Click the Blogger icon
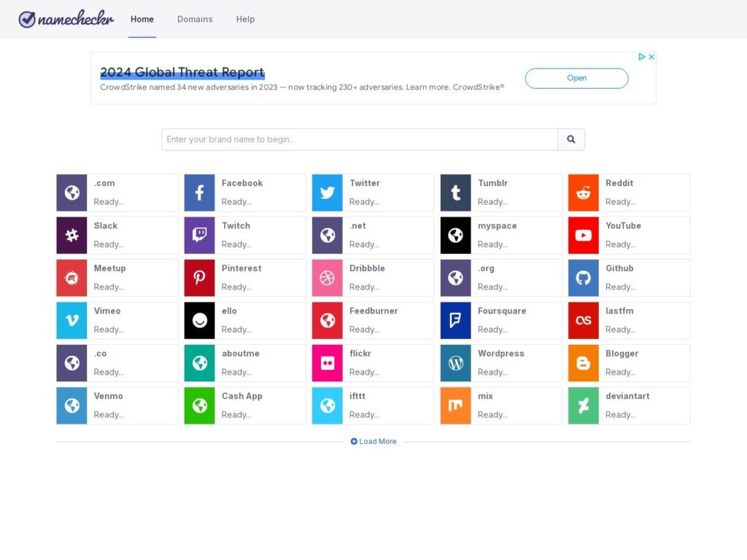Screen dimensions: 747x560 tap(583, 363)
